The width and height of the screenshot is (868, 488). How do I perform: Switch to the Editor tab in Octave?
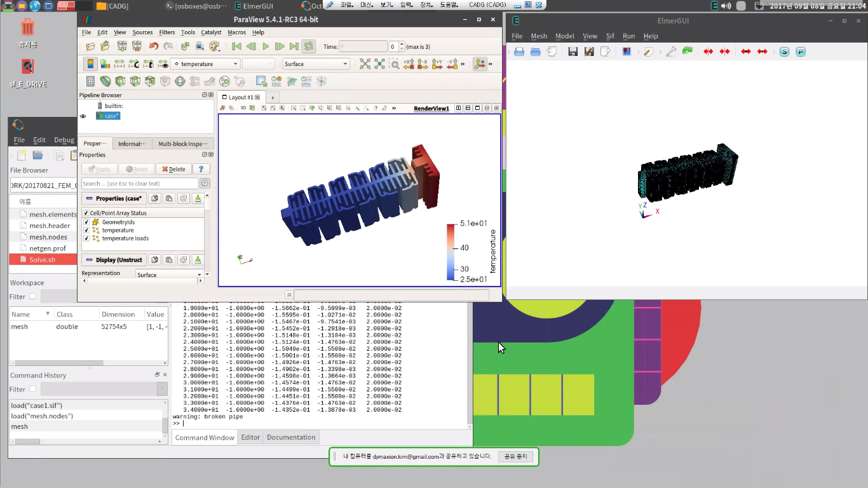coord(250,437)
